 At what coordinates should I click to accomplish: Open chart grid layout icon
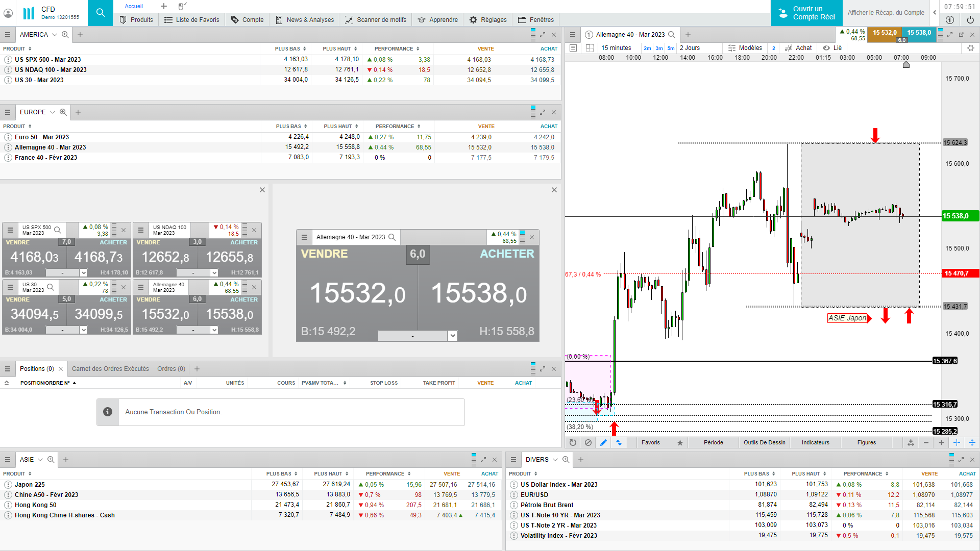pos(590,48)
